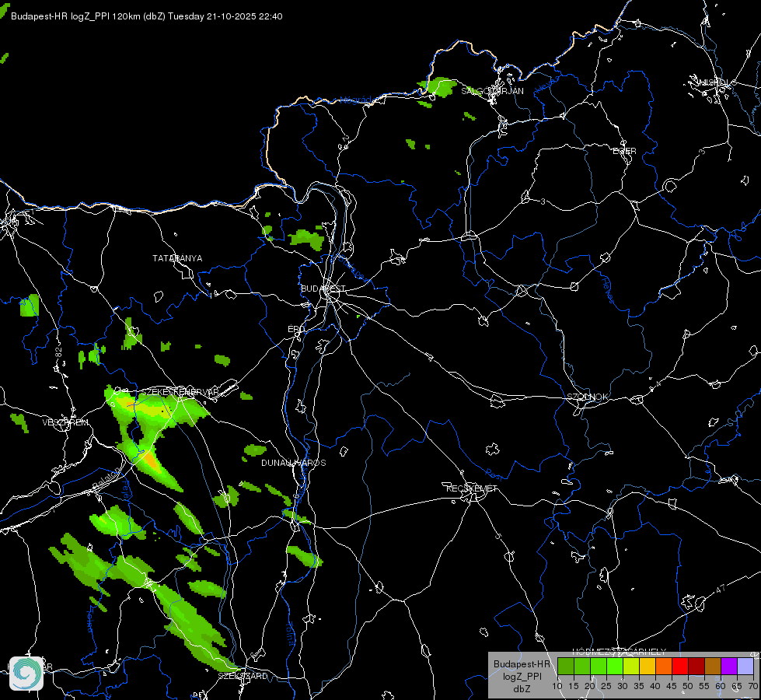Click the legend scale value 45

[x=672, y=687]
